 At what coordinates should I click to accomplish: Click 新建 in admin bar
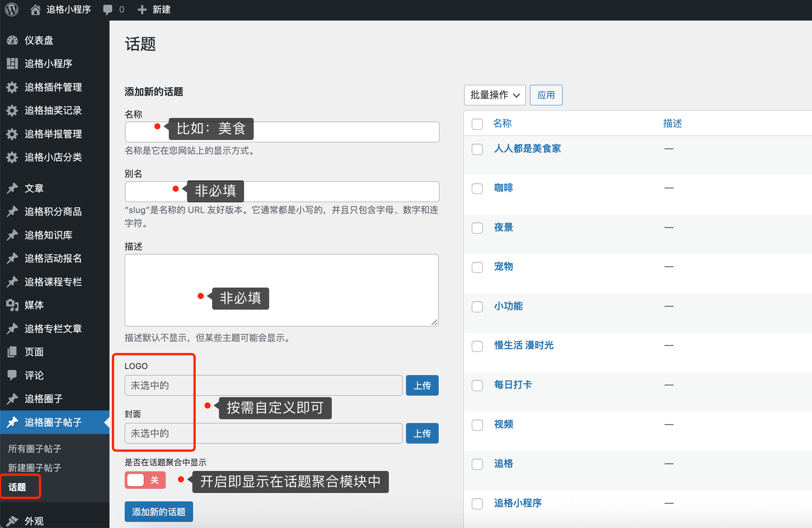(162, 10)
